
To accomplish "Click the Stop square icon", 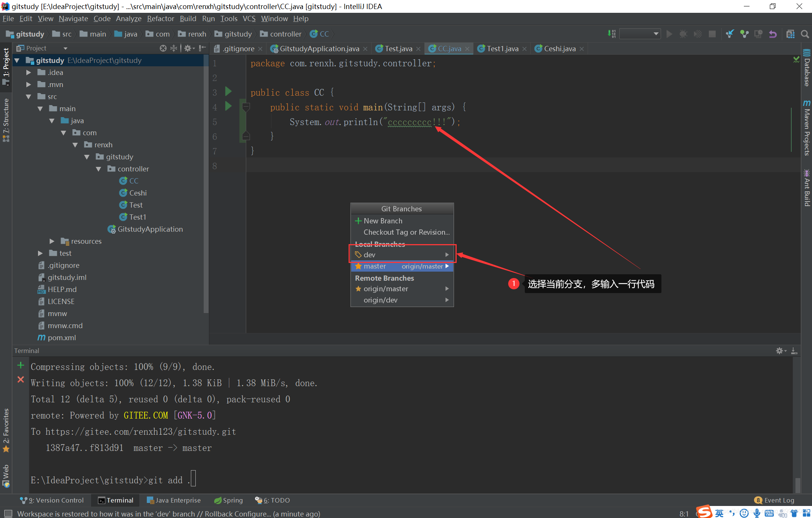I will (712, 34).
